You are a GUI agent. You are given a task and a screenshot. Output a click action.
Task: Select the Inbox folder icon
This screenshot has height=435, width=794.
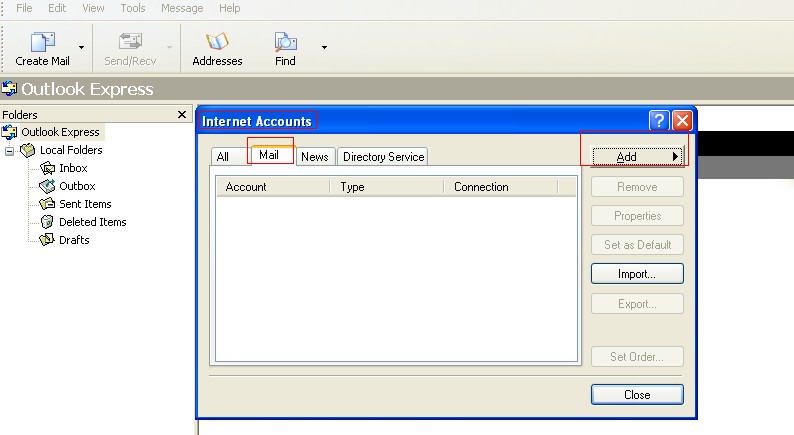pos(47,168)
